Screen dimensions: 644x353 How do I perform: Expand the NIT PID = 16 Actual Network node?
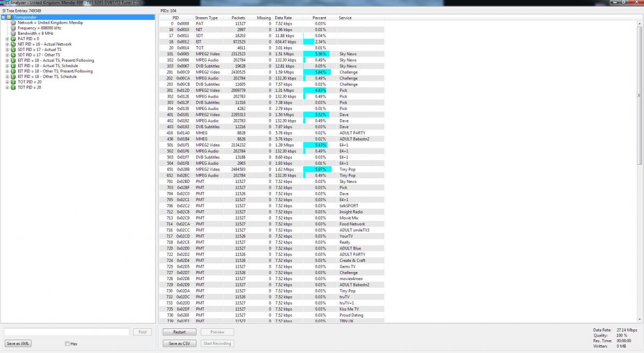(8, 44)
